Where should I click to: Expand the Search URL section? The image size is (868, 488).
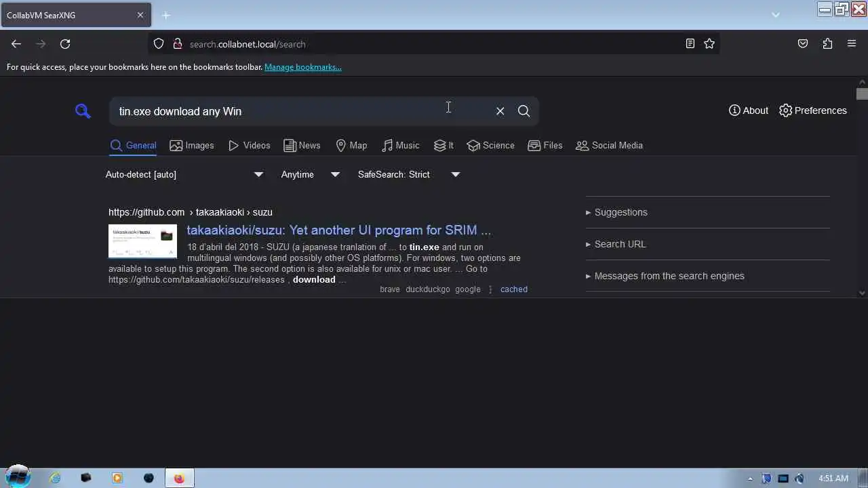pos(616,244)
